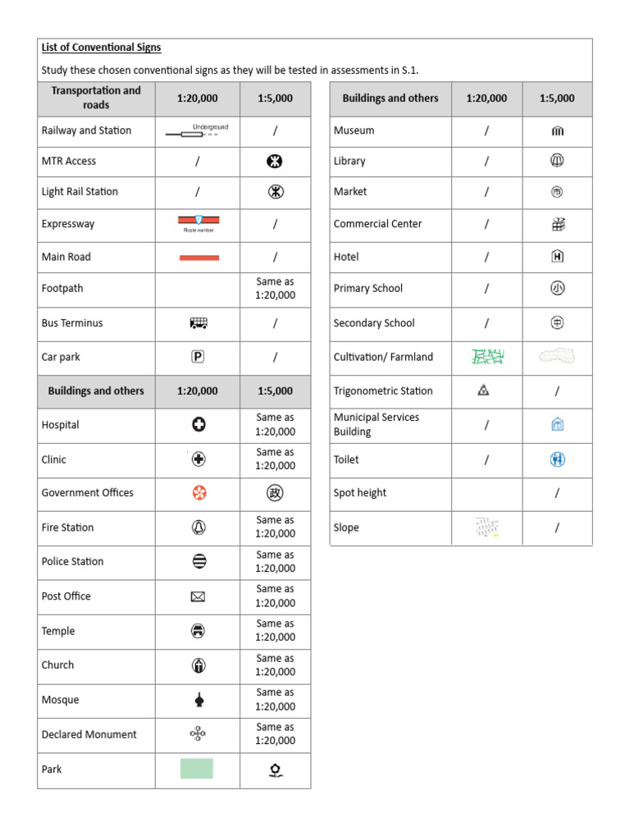Click the Museum symbol

557,130
